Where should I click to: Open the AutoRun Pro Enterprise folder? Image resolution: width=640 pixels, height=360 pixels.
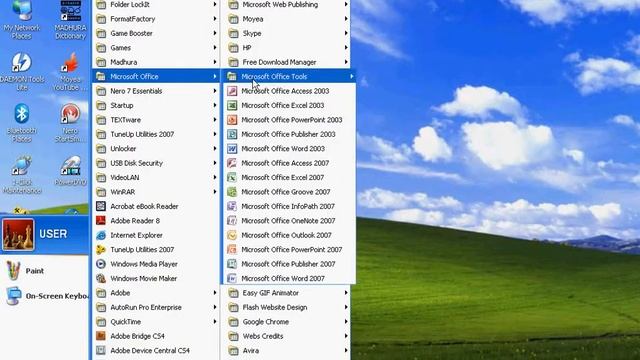pos(156,307)
